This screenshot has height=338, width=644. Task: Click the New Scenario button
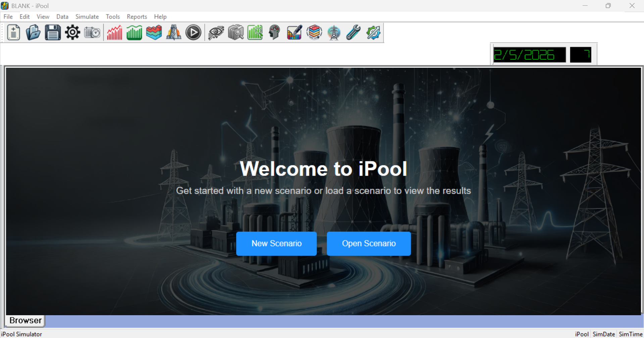coord(277,243)
